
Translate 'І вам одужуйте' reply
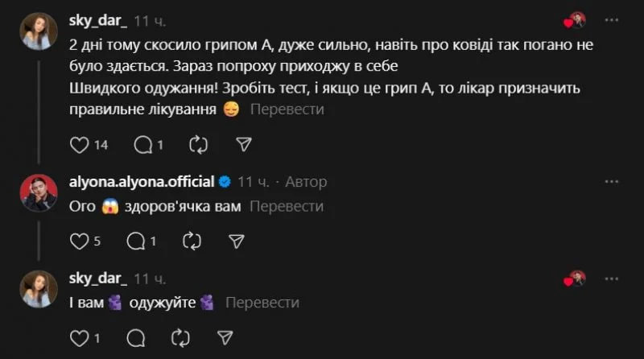coord(262,303)
